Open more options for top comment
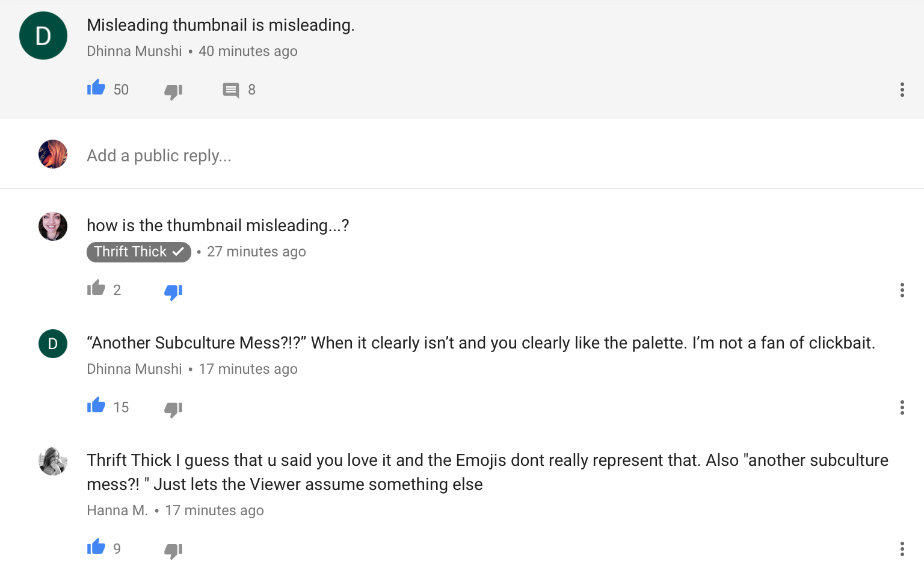The height and width of the screenshot is (570, 924). pyautogui.click(x=902, y=90)
